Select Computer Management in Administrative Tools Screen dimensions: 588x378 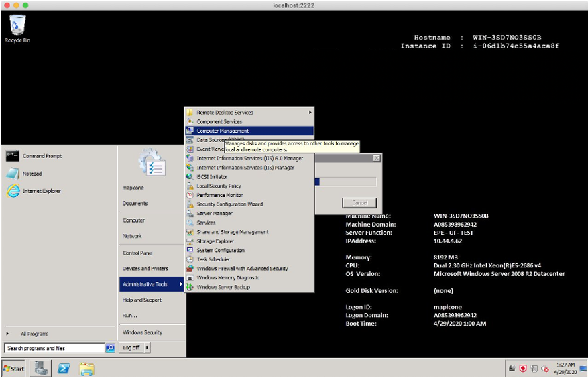223,131
